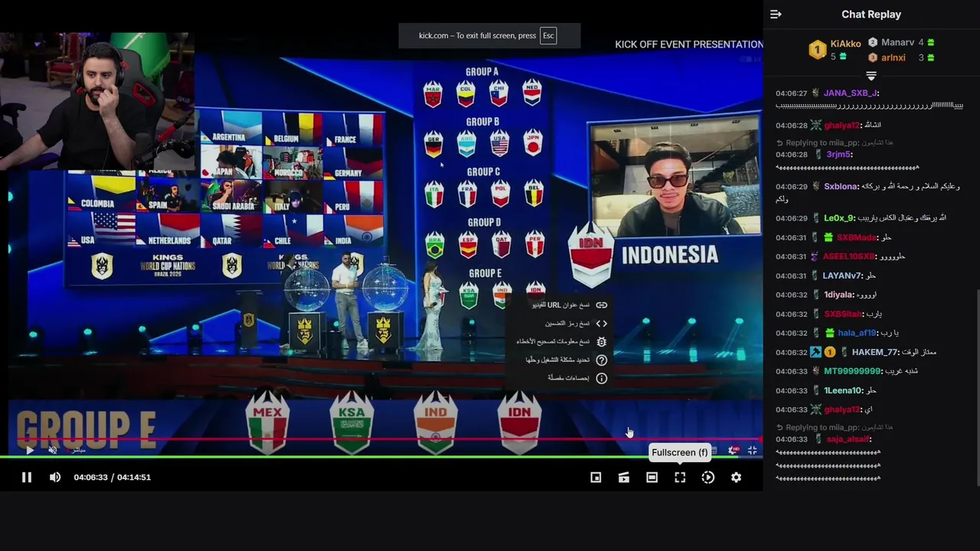The width and height of the screenshot is (980, 551).
Task: Click the chat panel scrollbar
Action: (x=977, y=386)
